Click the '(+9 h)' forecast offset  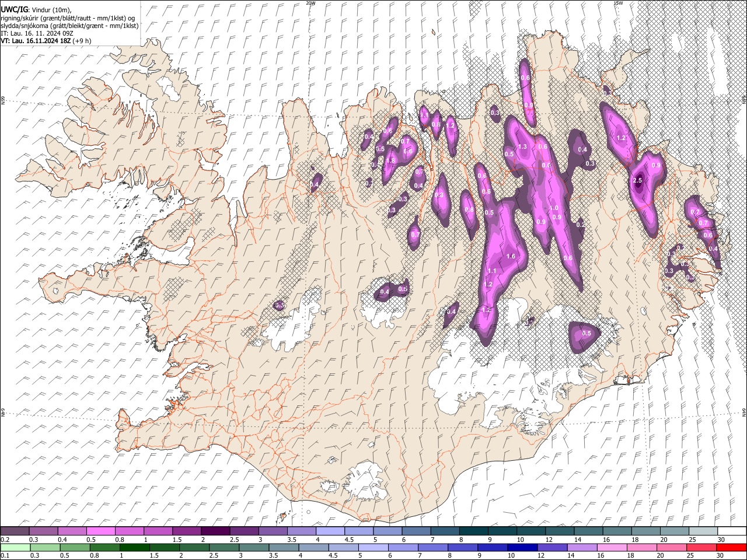pos(82,41)
